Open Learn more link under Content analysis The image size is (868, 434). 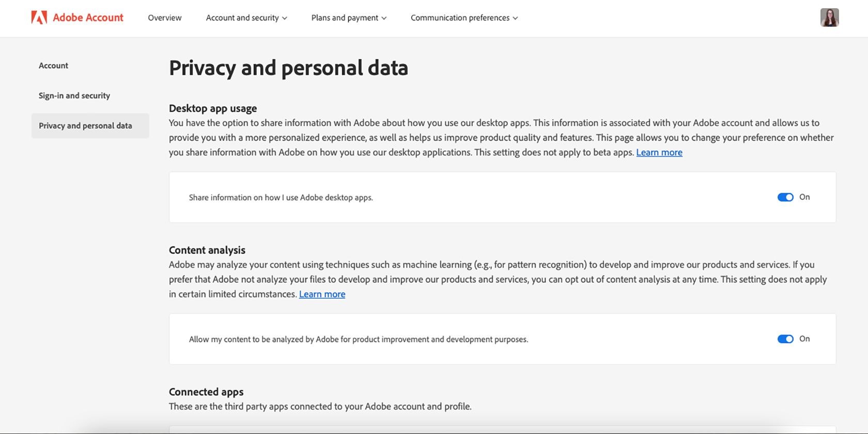pos(322,294)
